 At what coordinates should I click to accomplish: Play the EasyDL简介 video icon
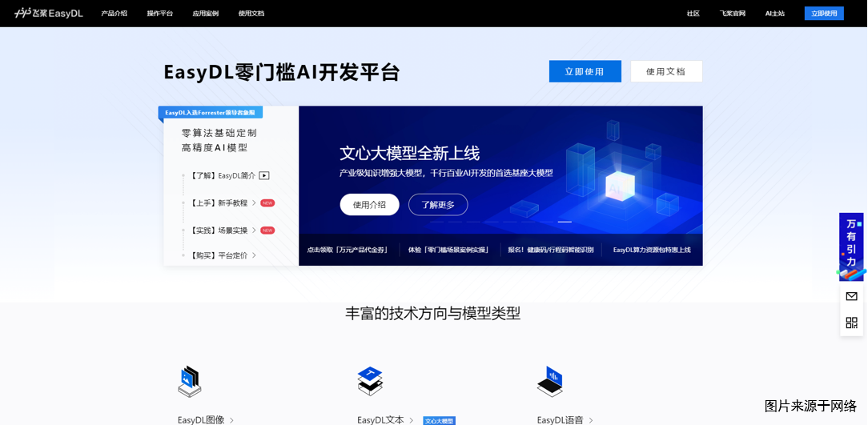click(x=264, y=175)
